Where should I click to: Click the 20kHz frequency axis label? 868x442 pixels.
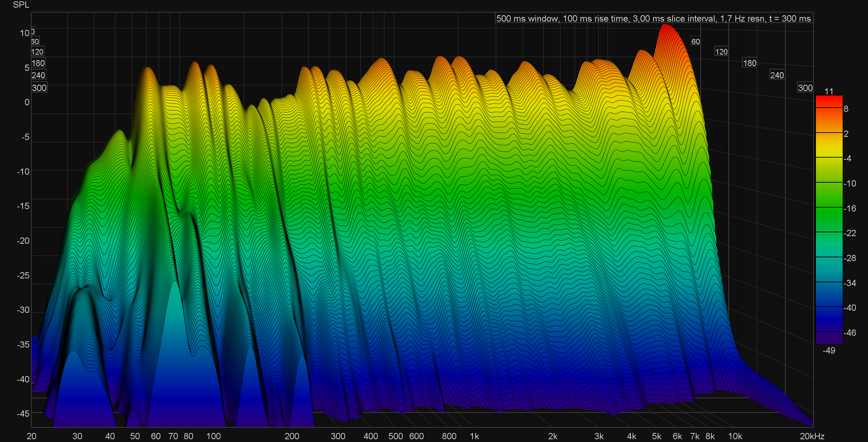[812, 436]
